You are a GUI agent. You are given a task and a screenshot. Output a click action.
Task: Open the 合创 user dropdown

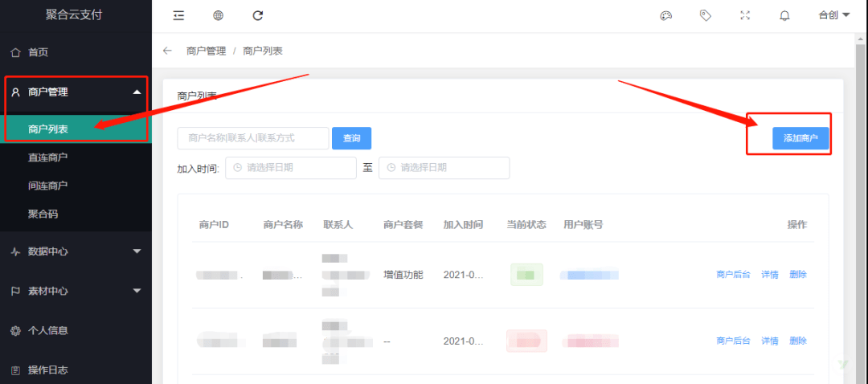coord(834,15)
